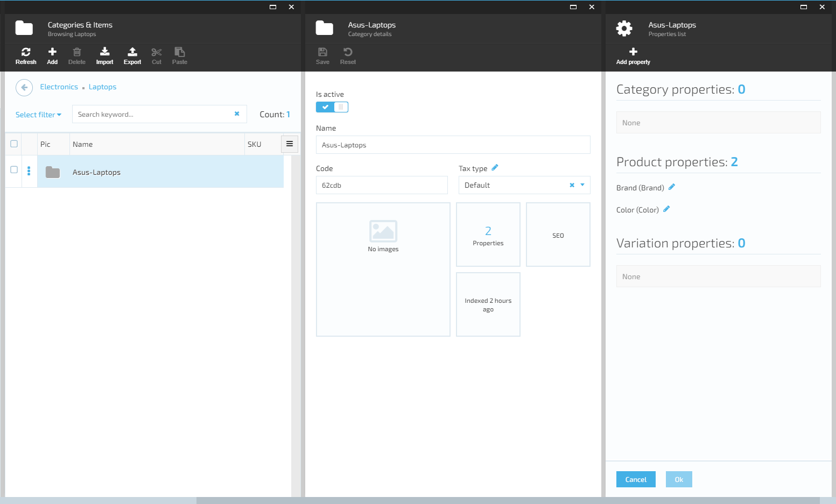Maximize the Properties list blade
The image size is (836, 504).
pyautogui.click(x=804, y=7)
